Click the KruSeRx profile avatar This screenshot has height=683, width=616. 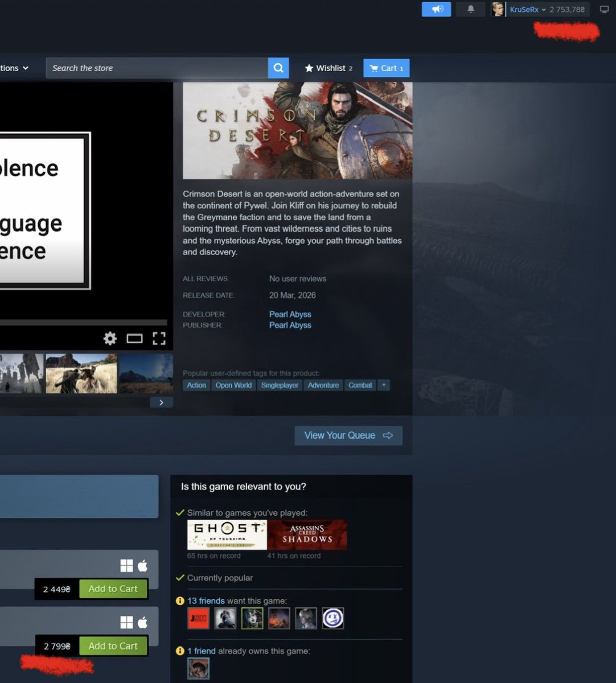click(x=498, y=9)
